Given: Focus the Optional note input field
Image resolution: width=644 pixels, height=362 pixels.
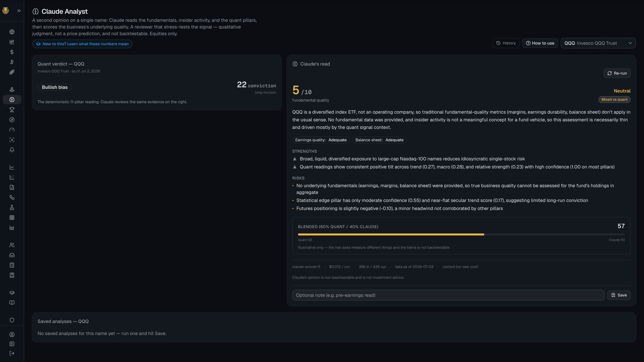Looking at the screenshot, I should (x=448, y=295).
